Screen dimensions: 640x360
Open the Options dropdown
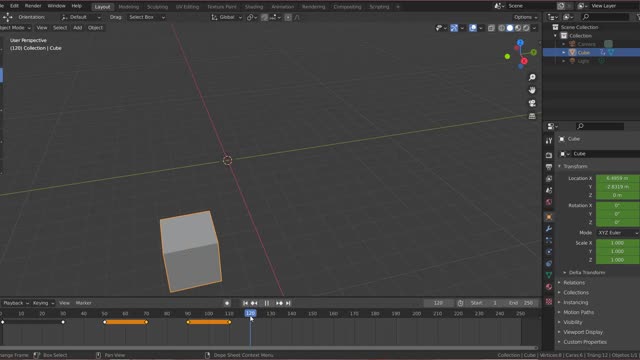525,17
